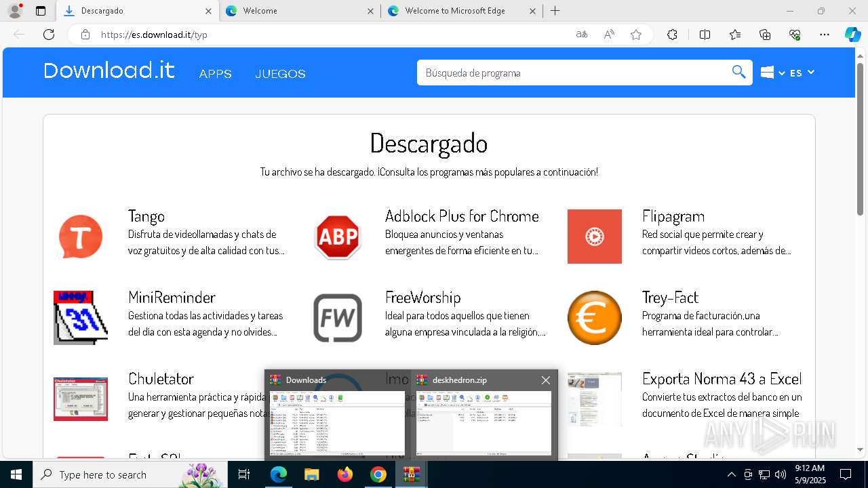Open the Chuletator title link

coord(161,379)
